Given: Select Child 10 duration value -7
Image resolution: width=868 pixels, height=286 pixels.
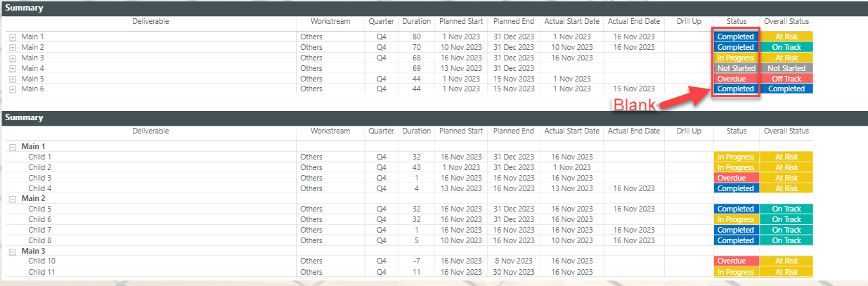Looking at the screenshot, I should point(417,261).
